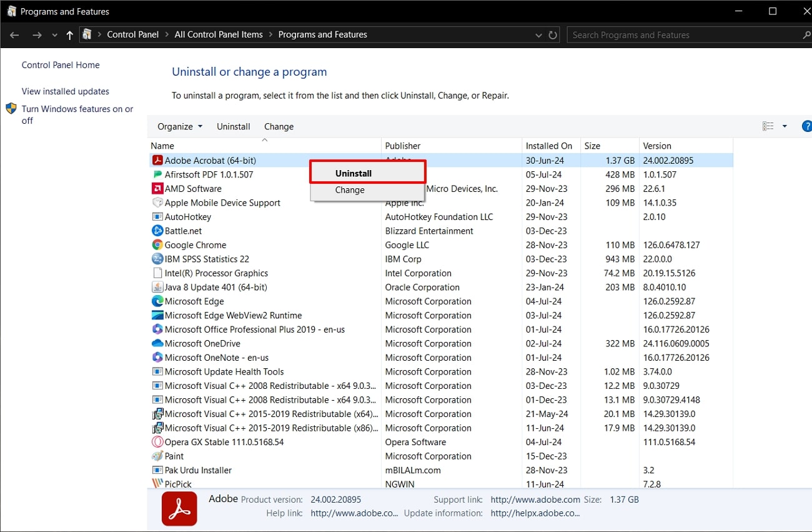Open Turn Windows features on or off
Screen dimensions: 812x532
[77, 114]
